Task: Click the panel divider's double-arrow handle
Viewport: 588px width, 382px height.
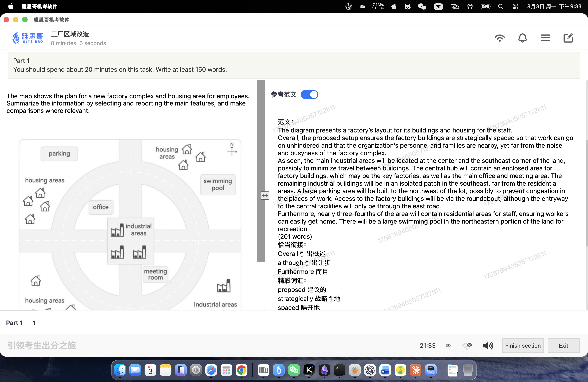Action: (265, 196)
